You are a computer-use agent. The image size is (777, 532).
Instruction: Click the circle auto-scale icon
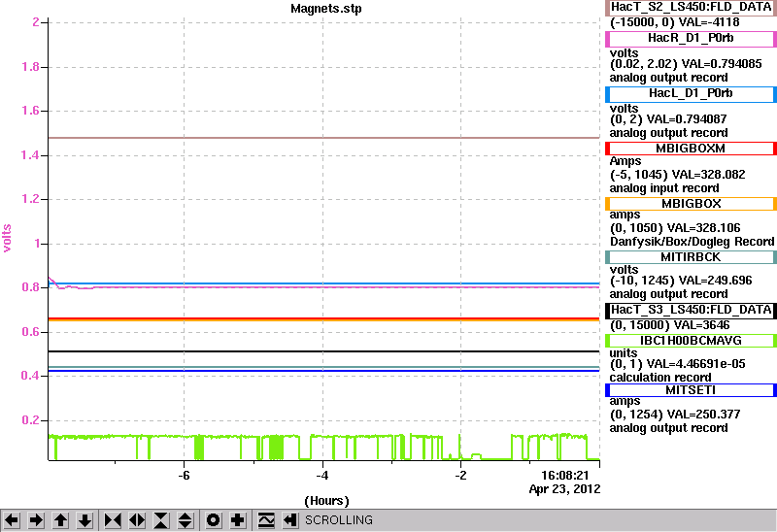pyautogui.click(x=213, y=520)
